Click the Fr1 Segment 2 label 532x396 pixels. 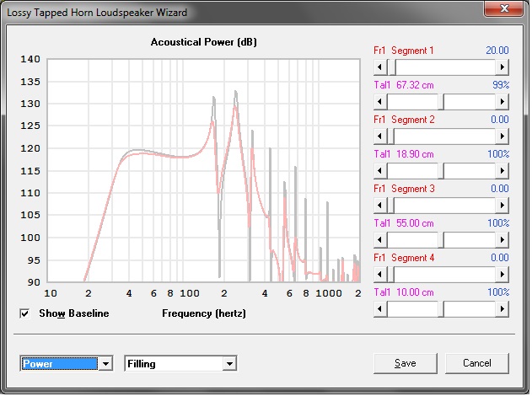coord(404,120)
